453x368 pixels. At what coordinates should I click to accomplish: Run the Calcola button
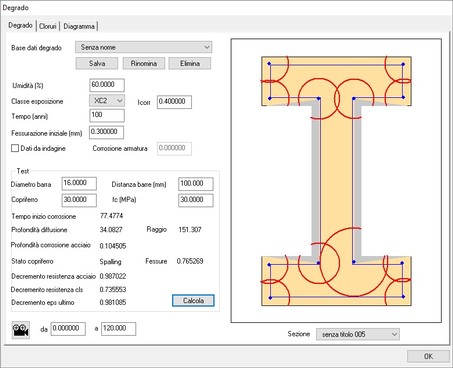pos(193,301)
